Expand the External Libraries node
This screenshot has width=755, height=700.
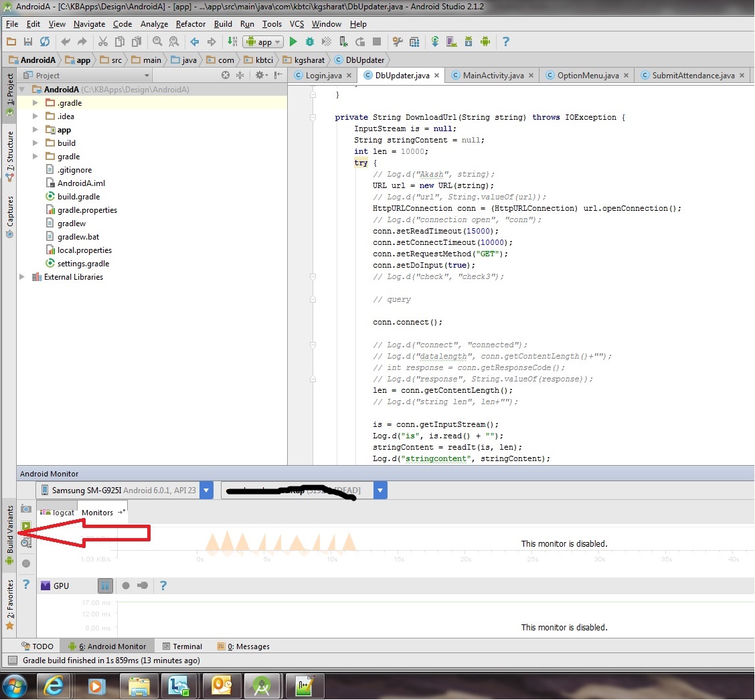[21, 277]
